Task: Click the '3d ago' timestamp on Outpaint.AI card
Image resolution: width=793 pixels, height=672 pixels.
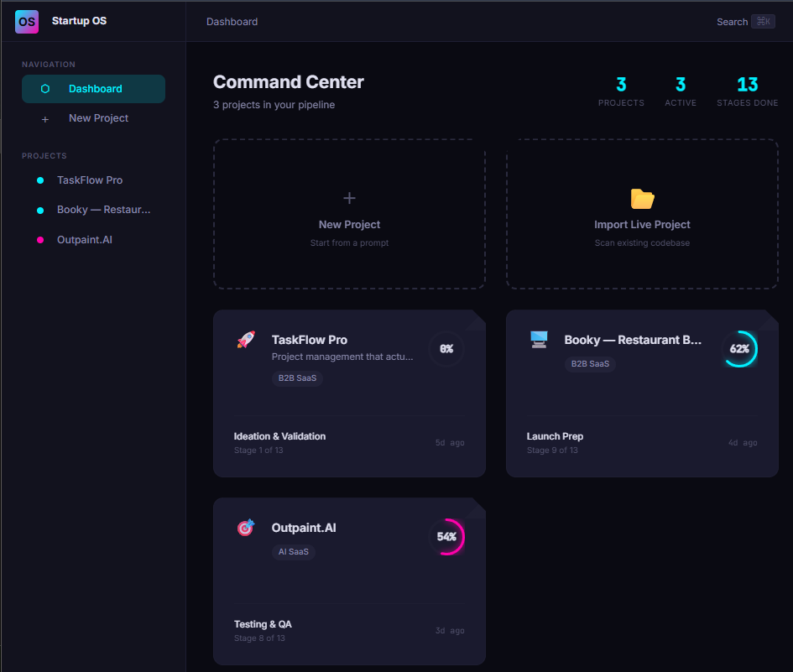Action: [x=450, y=631]
